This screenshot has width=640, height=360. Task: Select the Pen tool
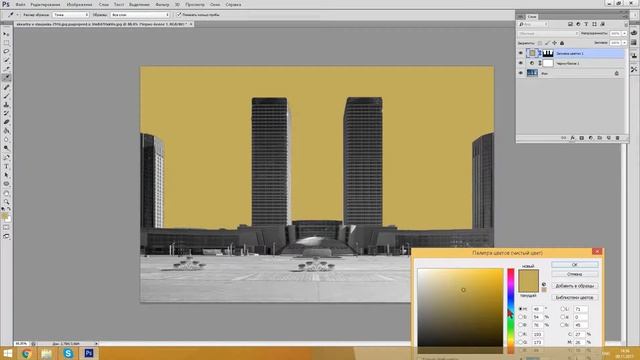pos(6,158)
